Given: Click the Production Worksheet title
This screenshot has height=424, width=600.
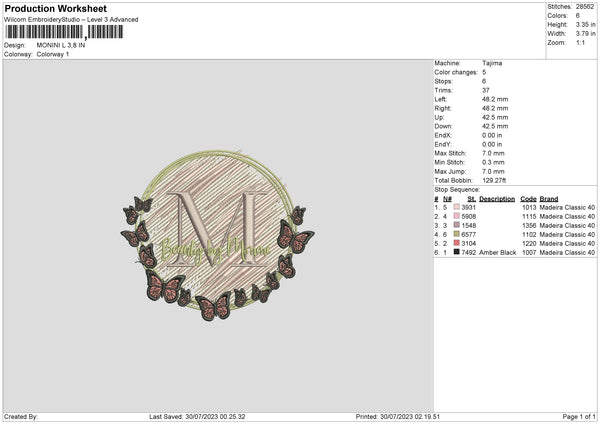Looking at the screenshot, I should pos(55,8).
